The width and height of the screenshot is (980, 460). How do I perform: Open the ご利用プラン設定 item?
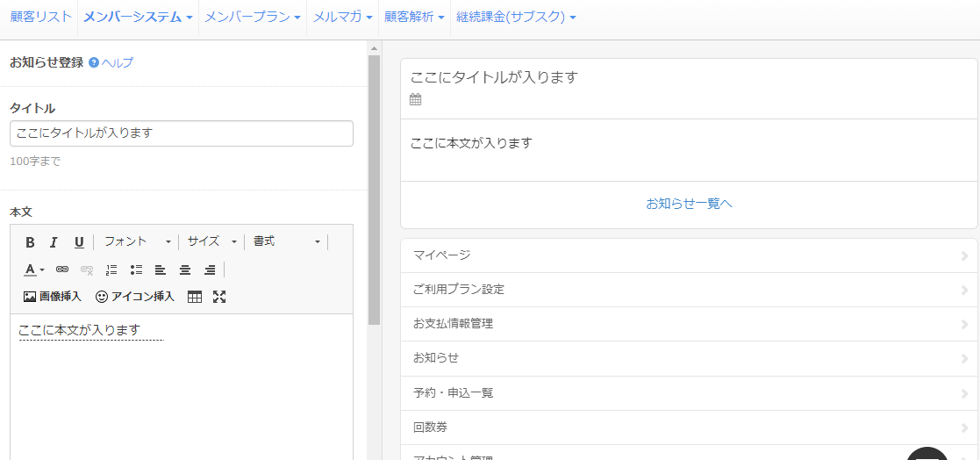(689, 290)
